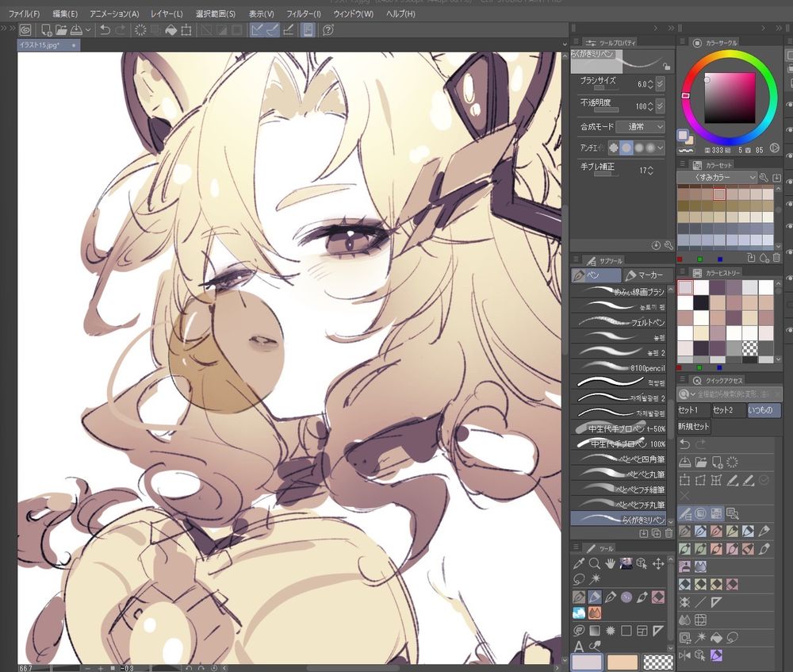
Task: Open the Color Circle palette menu
Action: 682,42
